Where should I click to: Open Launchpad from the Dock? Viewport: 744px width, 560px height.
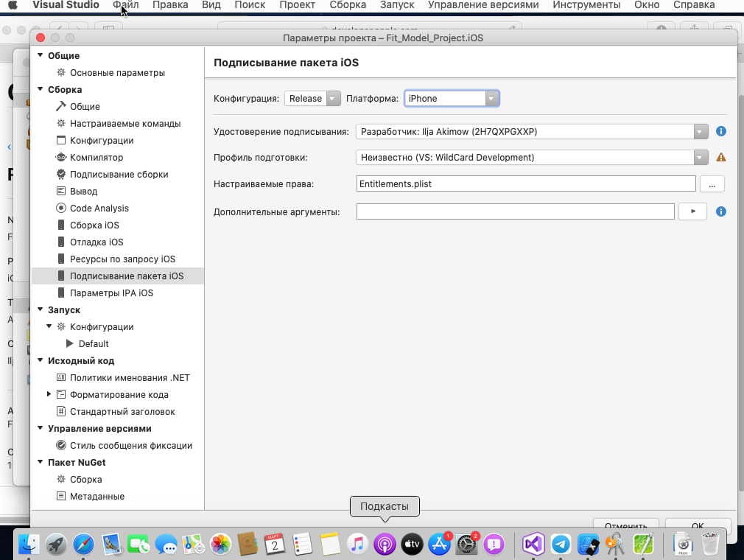click(56, 544)
